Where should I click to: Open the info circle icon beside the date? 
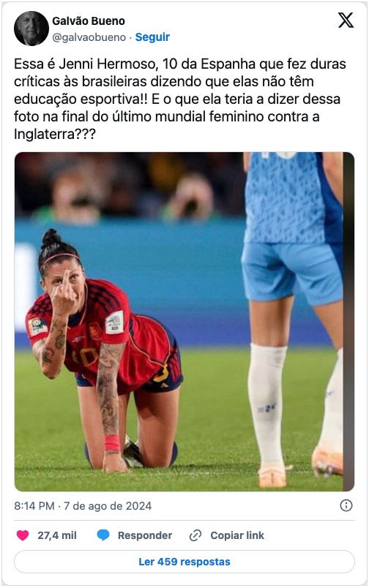(x=346, y=505)
